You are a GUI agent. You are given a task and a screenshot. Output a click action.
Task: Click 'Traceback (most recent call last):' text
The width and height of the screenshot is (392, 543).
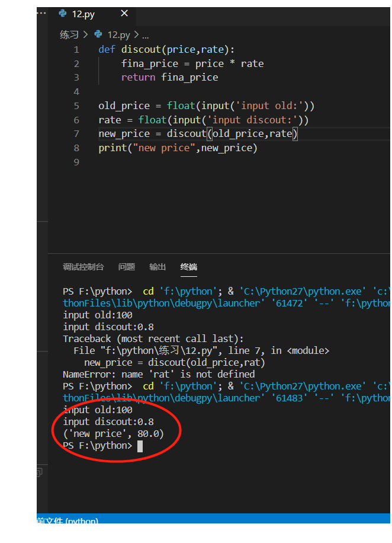[x=153, y=338]
